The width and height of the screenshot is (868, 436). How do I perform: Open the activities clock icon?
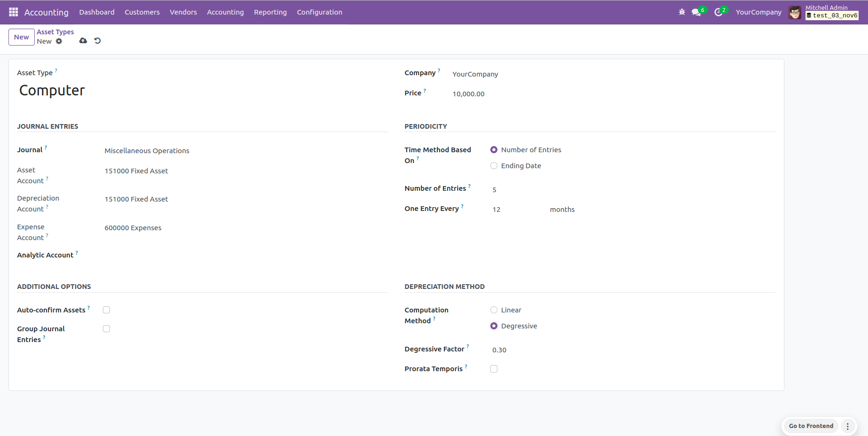[718, 12]
